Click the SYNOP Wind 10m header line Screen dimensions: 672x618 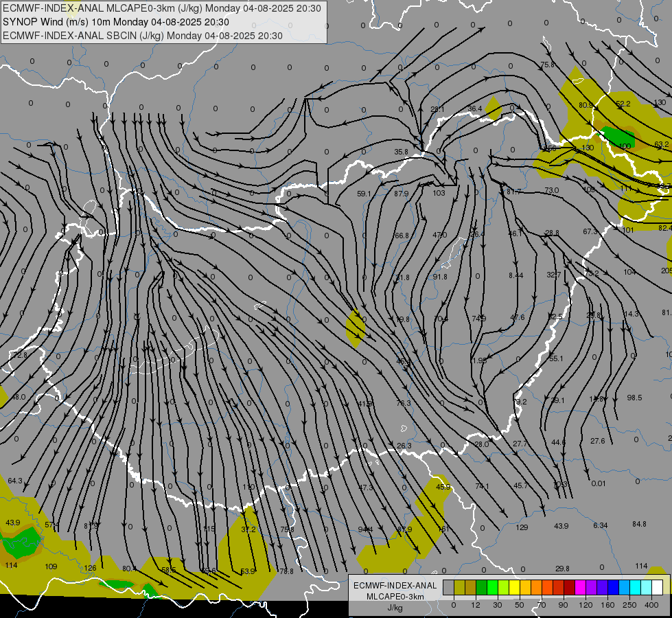tap(116, 22)
